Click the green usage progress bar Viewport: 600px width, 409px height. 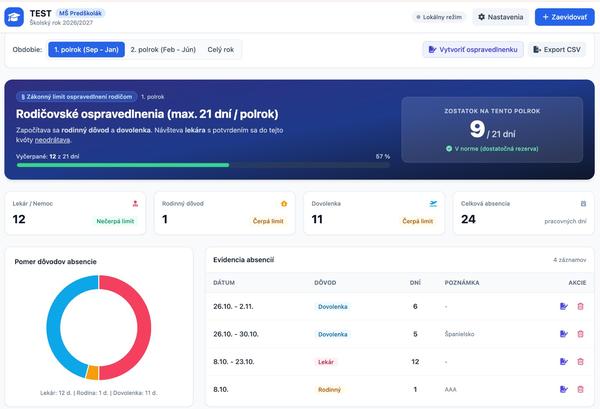click(123, 165)
